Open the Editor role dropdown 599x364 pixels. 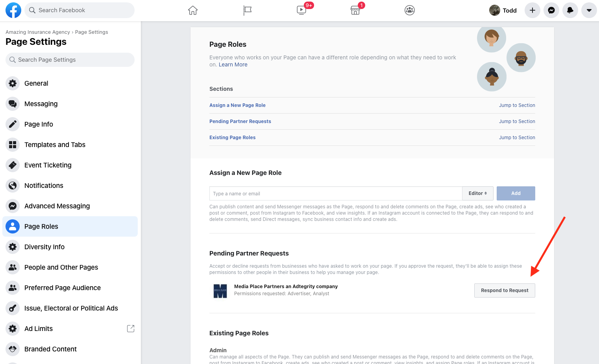point(478,193)
